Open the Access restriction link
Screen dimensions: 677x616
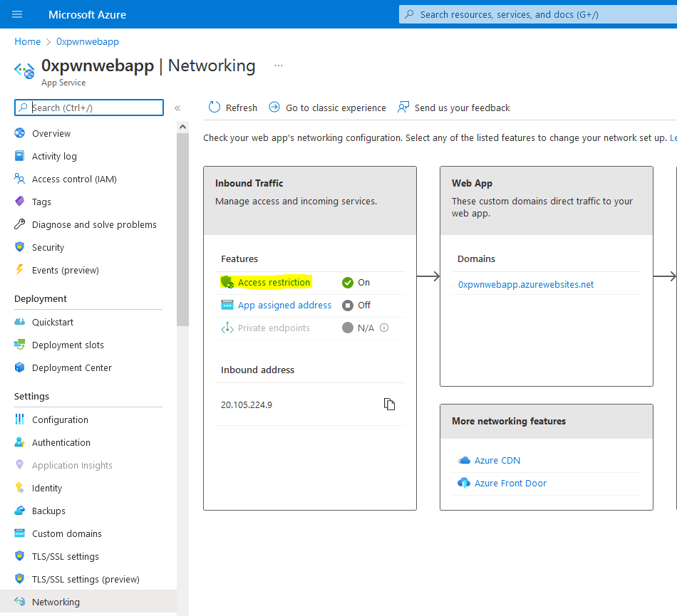point(274,283)
